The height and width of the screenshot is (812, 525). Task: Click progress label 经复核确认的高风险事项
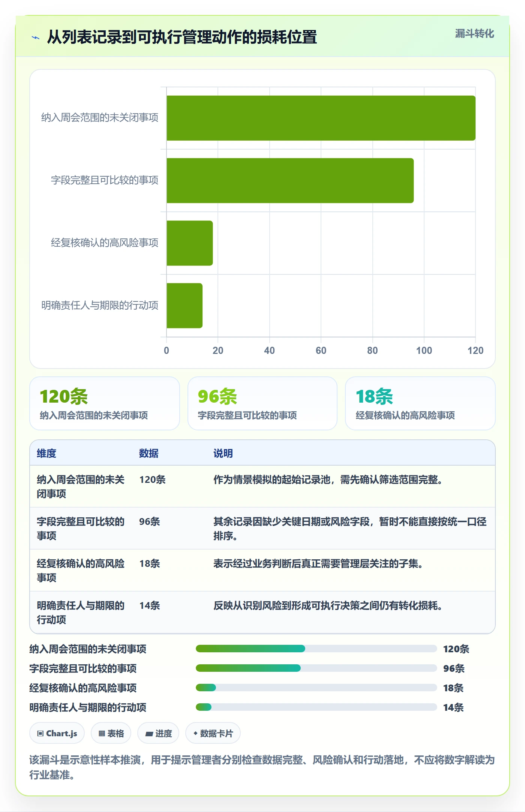(x=83, y=688)
